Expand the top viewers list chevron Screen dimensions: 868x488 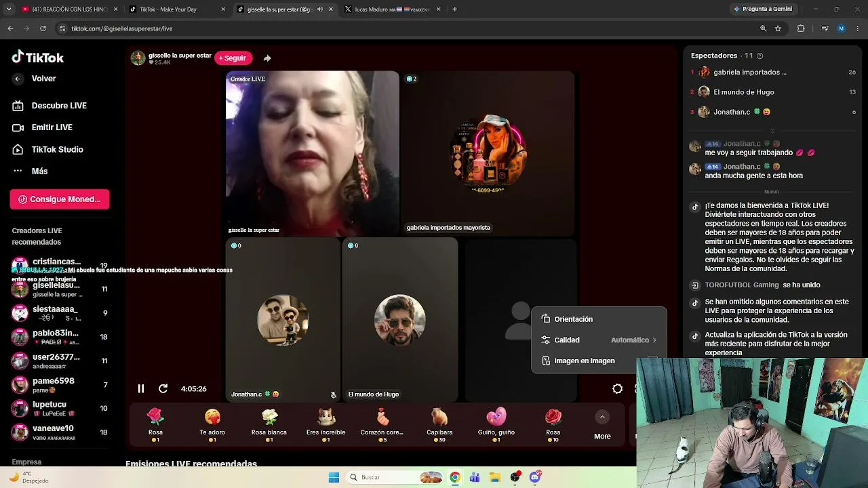coord(772,130)
